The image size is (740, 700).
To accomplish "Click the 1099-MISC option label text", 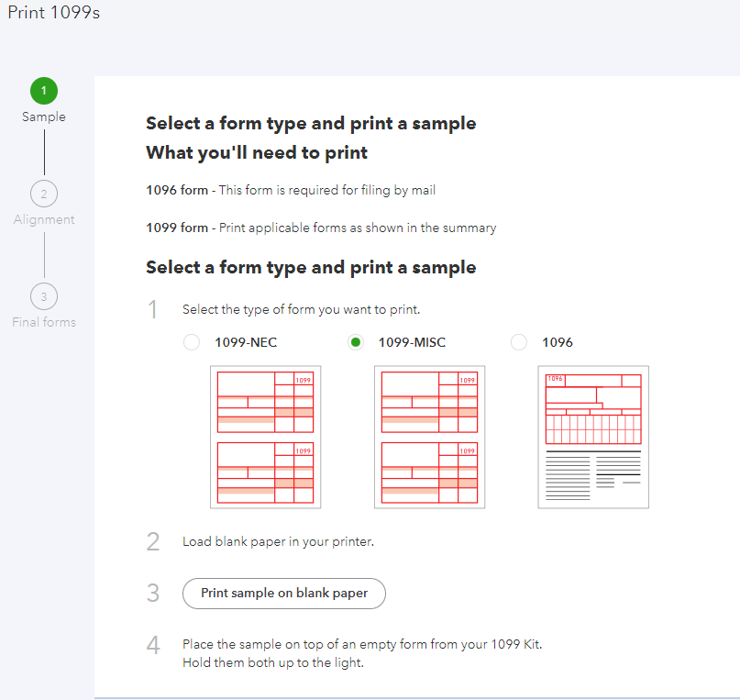I will point(412,342).
